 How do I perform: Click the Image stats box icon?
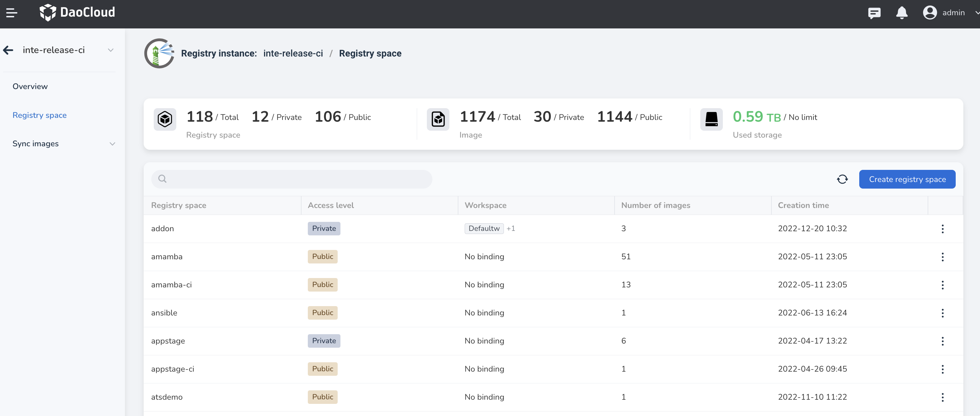(x=438, y=119)
